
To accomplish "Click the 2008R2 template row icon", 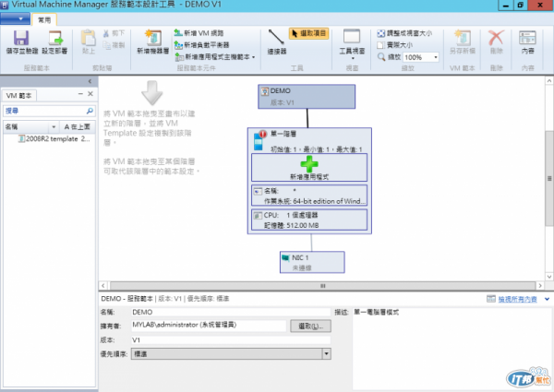I will tap(21, 138).
